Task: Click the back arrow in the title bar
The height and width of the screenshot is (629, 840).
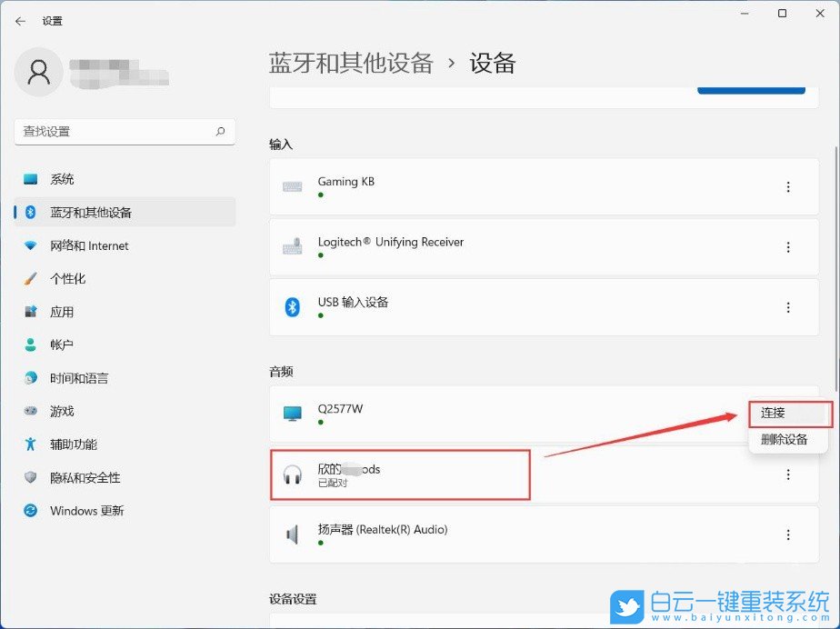Action: [20, 21]
